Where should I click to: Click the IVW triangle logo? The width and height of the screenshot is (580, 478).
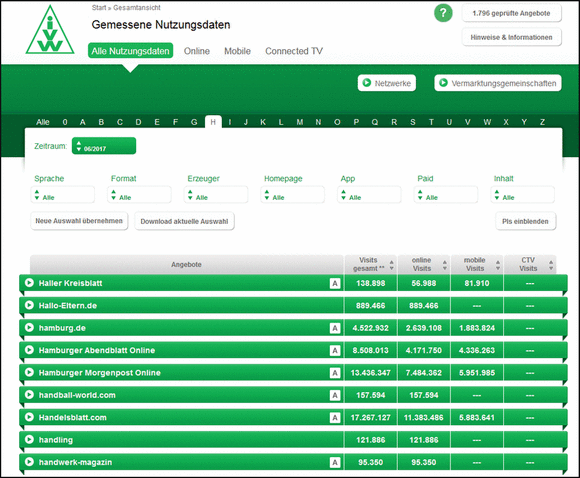point(50,30)
